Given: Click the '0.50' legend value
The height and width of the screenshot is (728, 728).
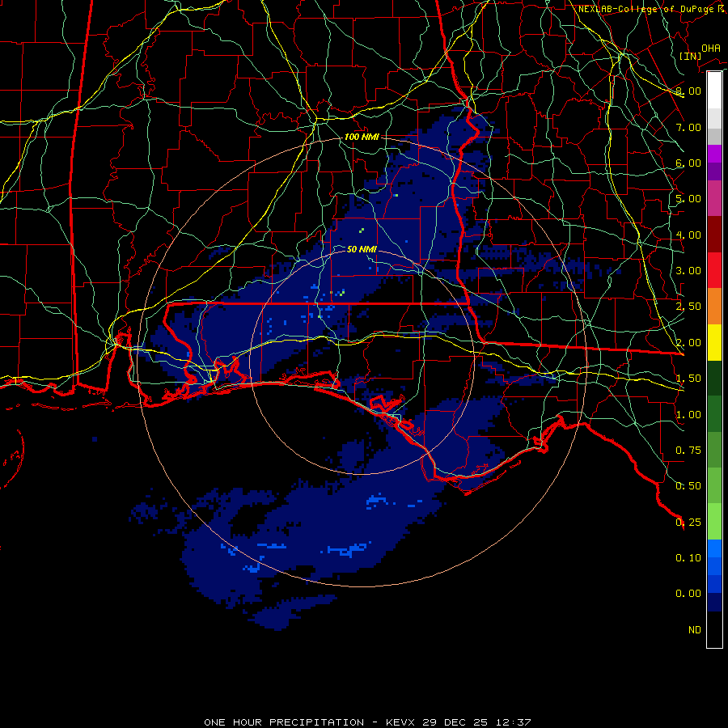Looking at the screenshot, I should [688, 486].
